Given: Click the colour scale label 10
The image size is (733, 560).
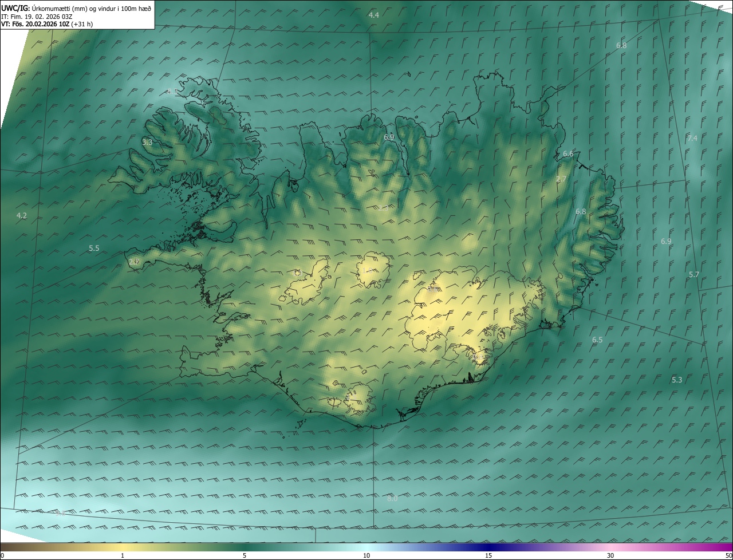Looking at the screenshot, I should [366, 555].
